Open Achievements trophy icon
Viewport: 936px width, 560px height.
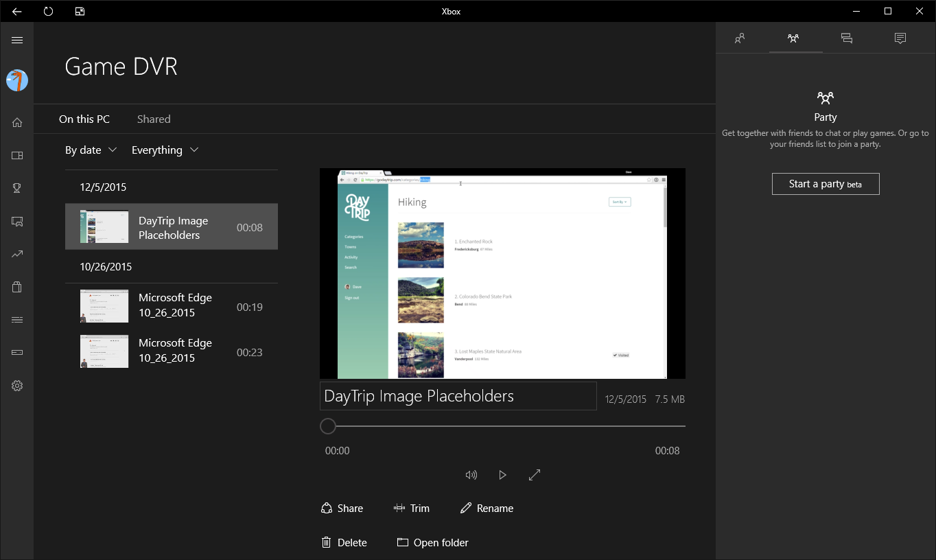(17, 188)
